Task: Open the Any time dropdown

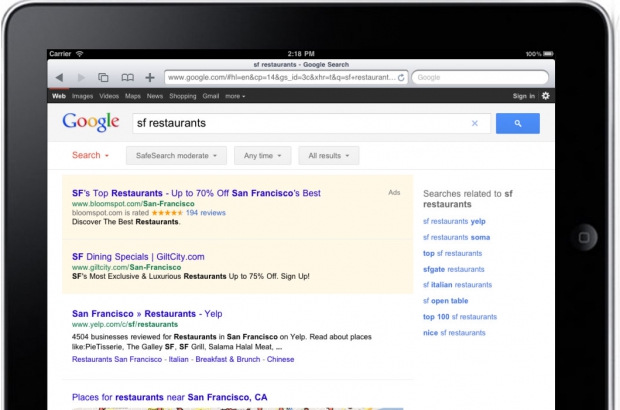Action: [x=263, y=155]
